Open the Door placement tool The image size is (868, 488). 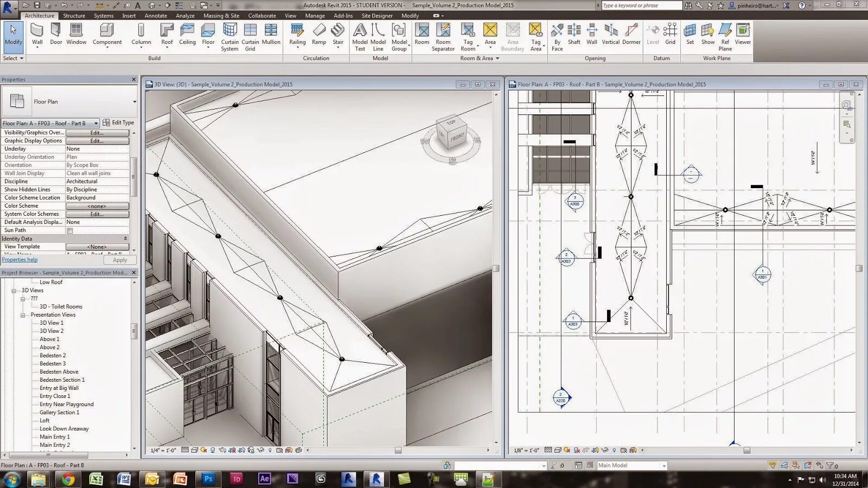tap(55, 34)
